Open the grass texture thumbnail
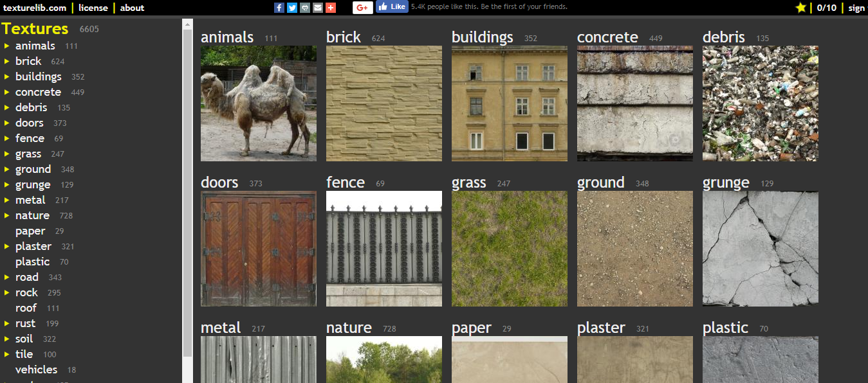The width and height of the screenshot is (868, 383). [x=510, y=249]
